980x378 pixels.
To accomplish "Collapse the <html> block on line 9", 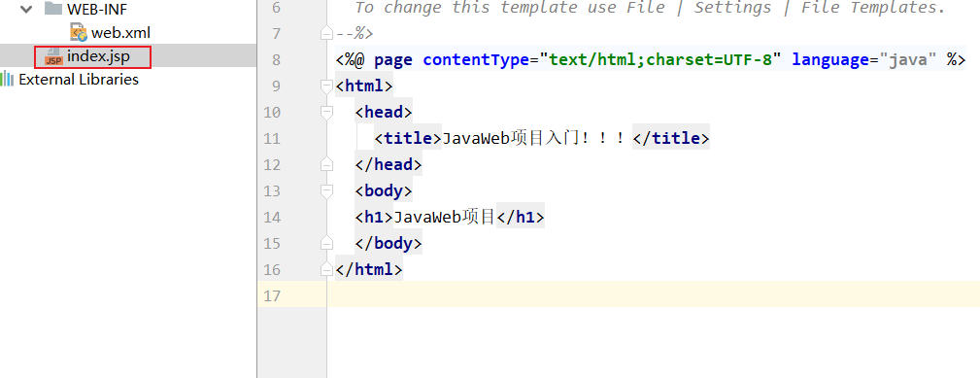I will [x=326, y=86].
